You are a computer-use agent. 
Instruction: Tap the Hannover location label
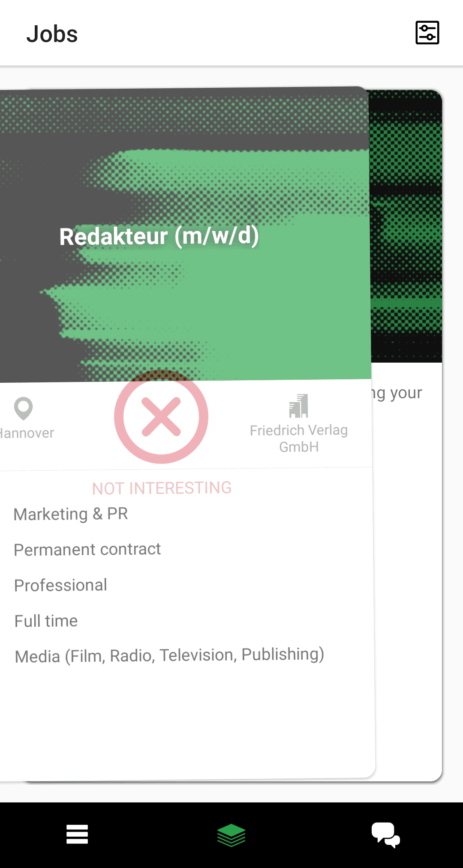tap(27, 433)
